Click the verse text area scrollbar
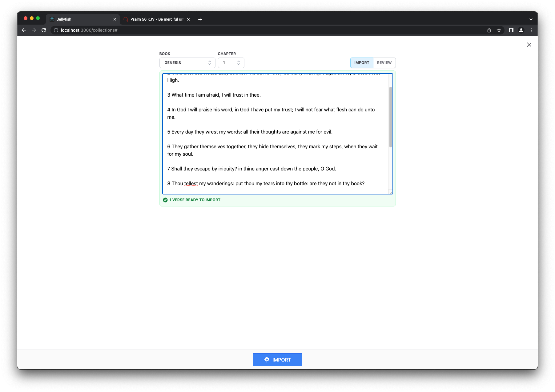Screen dimensions: 555x392 pos(390,117)
